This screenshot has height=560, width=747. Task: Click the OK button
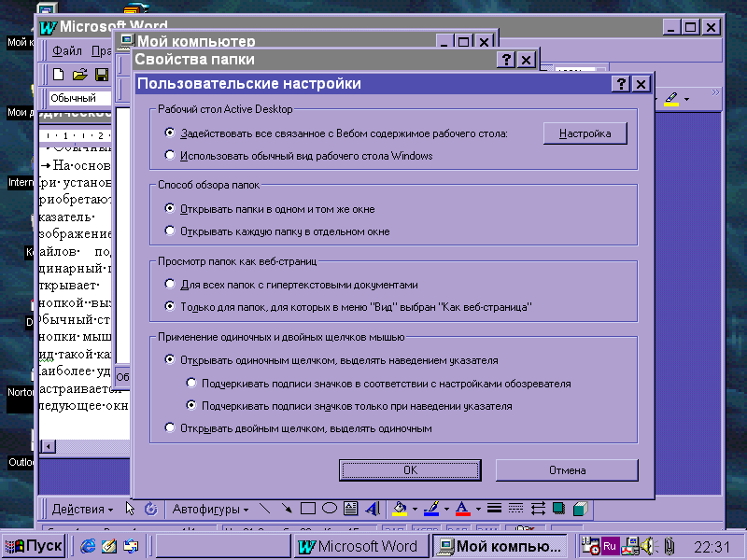point(410,470)
